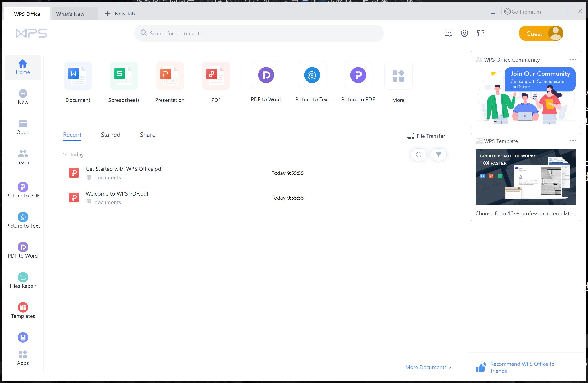Open the Apps grid in sidebar
The width and height of the screenshot is (588, 383).
[x=23, y=358]
